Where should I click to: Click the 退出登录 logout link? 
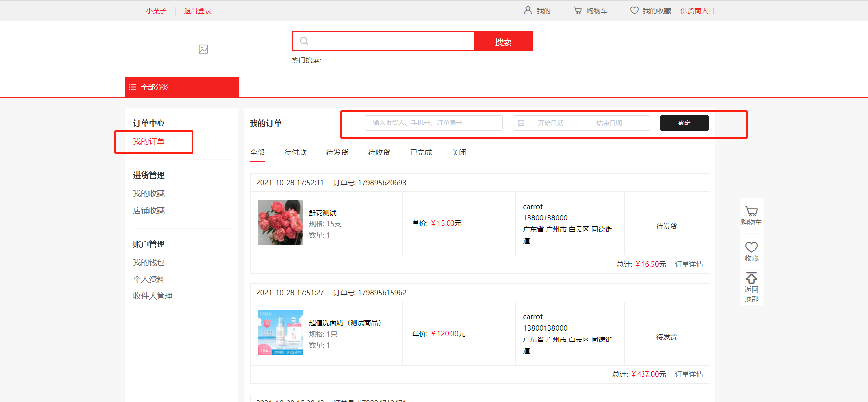(197, 11)
